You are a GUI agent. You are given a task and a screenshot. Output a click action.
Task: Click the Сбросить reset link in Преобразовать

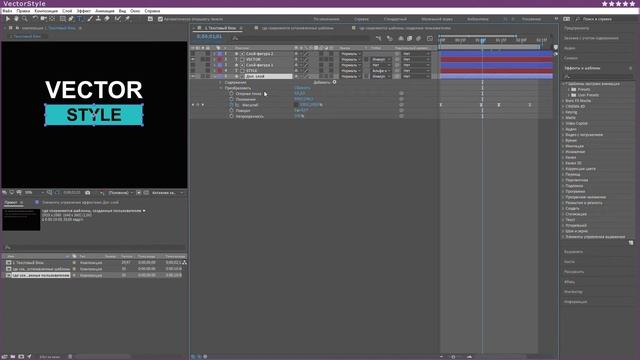tap(302, 88)
